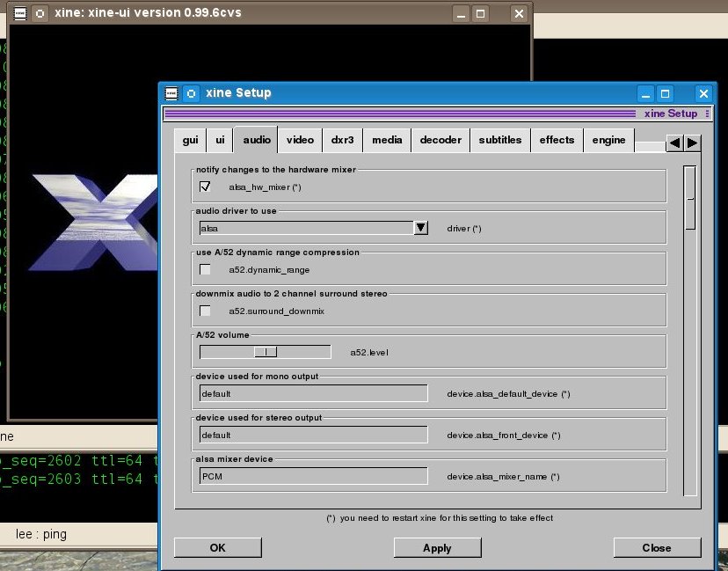The height and width of the screenshot is (571, 728).
Task: Switch to the gui tab
Action: pos(190,140)
